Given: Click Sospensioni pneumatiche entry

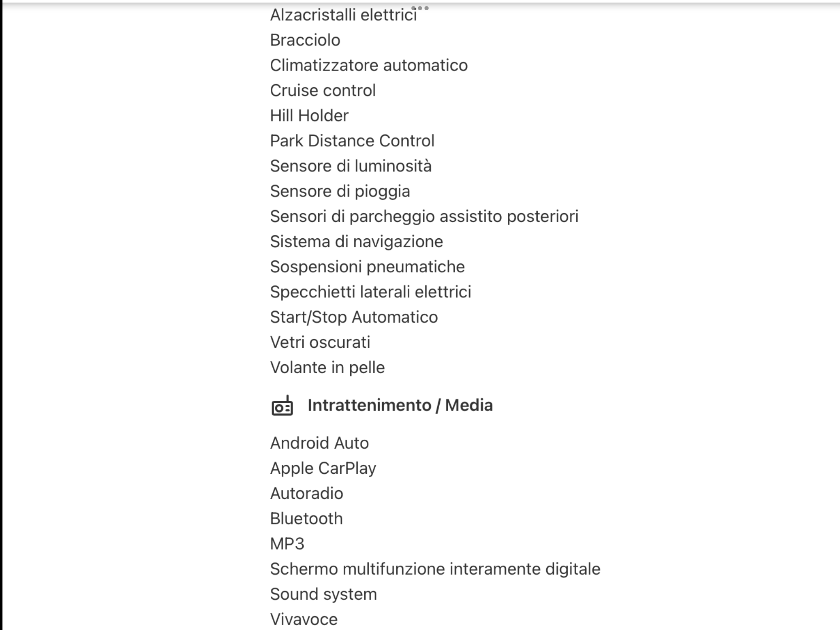Looking at the screenshot, I should [x=367, y=267].
